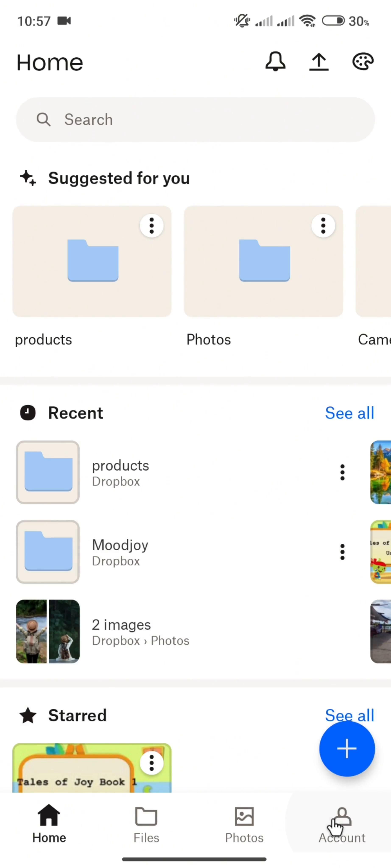Screen dimensions: 391x868
Task: Tap the Search field
Action: (195, 120)
